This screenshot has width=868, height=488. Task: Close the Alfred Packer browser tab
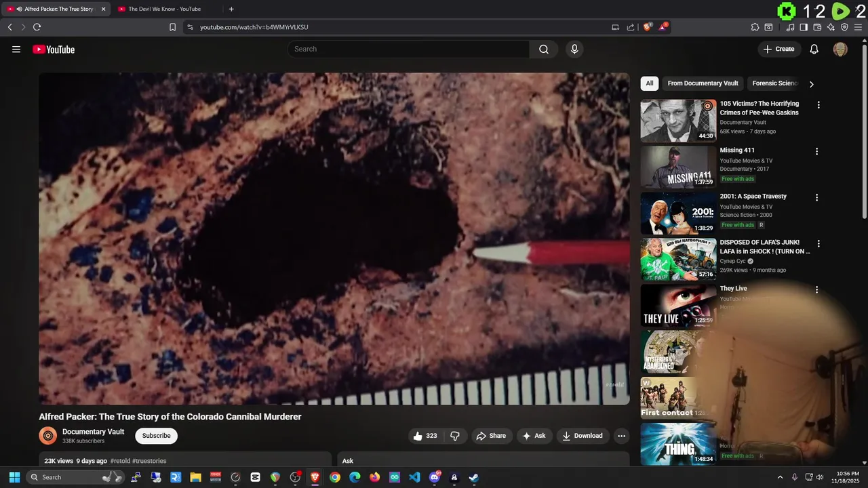pos(104,9)
